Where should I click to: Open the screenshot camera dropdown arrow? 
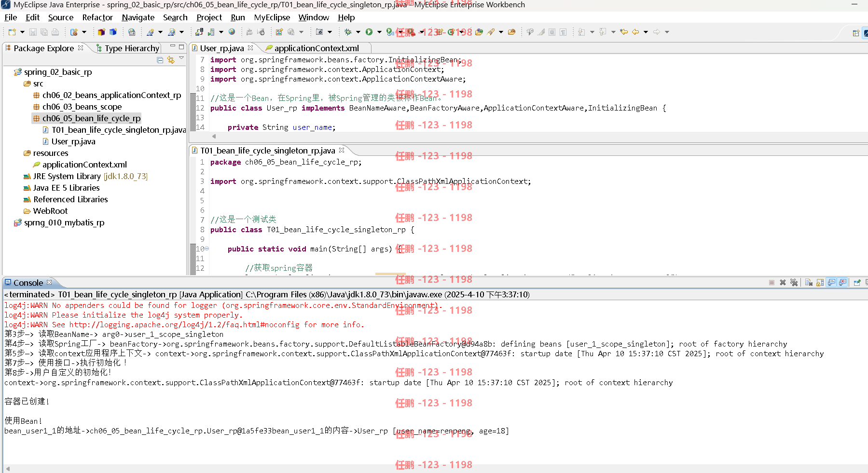click(330, 32)
